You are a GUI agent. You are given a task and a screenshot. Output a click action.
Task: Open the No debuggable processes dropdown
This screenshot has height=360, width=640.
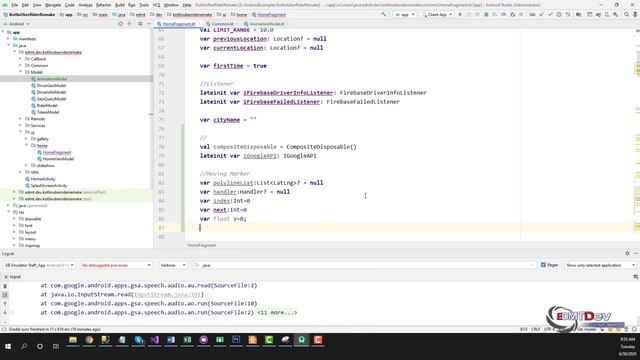tap(116, 265)
